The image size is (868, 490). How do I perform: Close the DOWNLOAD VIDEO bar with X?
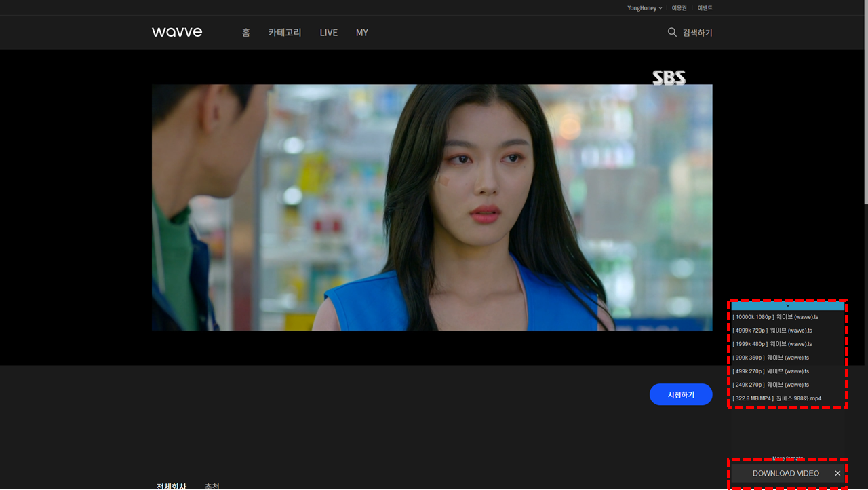pos(837,474)
